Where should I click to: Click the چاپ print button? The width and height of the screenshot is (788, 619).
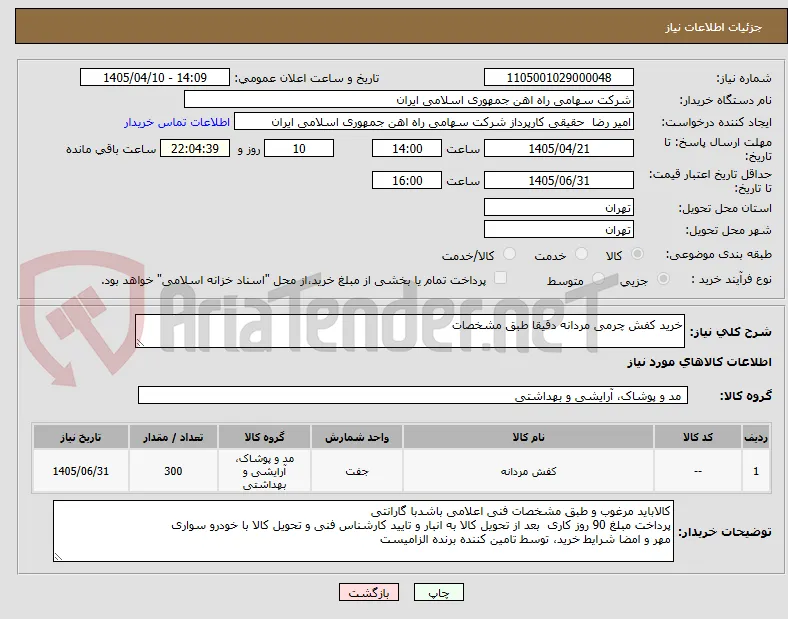(x=439, y=593)
